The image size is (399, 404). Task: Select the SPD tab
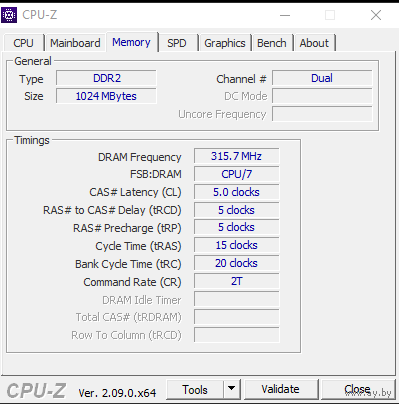tap(177, 43)
